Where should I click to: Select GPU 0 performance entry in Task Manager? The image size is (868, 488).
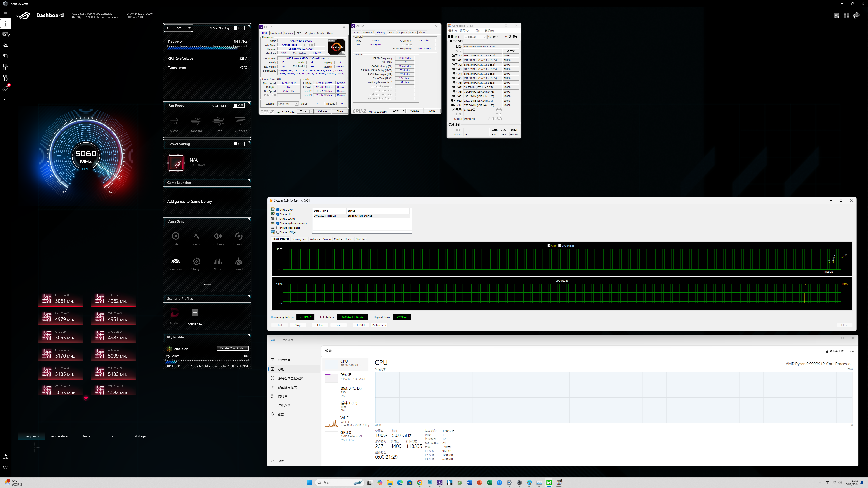346,436
